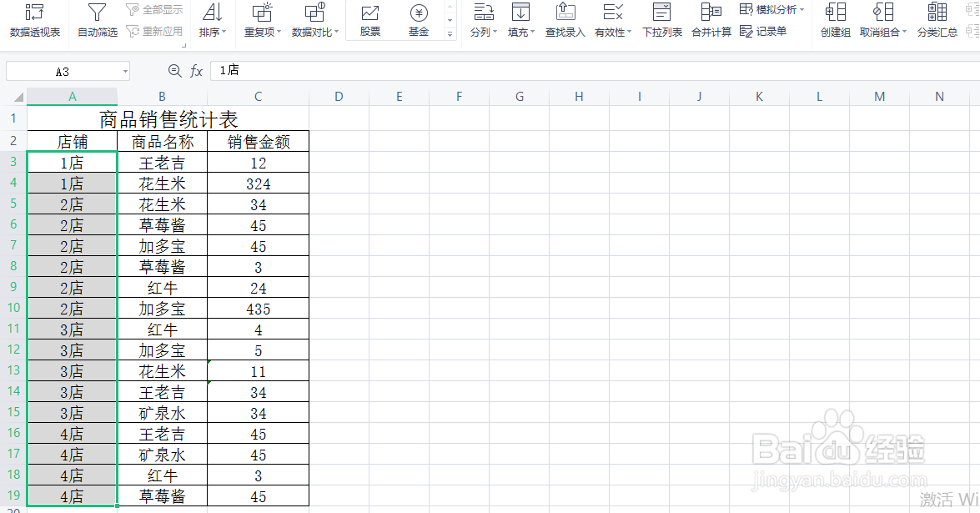The image size is (980, 513).
Task: Click header cell 店铺
Action: click(x=73, y=142)
